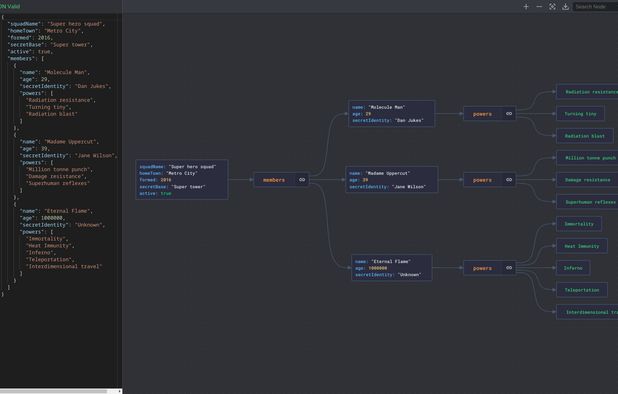Toggle the link icon on the members node
The image size is (618, 394).
[302, 180]
